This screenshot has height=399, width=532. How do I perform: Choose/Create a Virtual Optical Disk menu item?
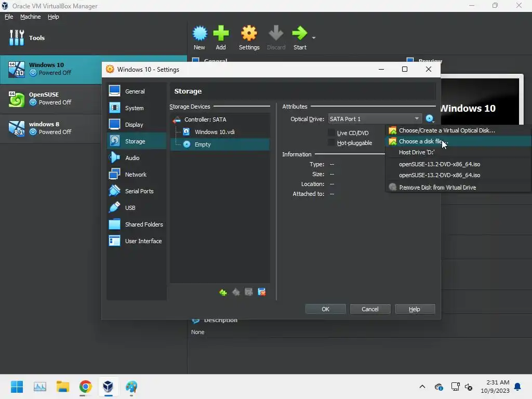458,130
